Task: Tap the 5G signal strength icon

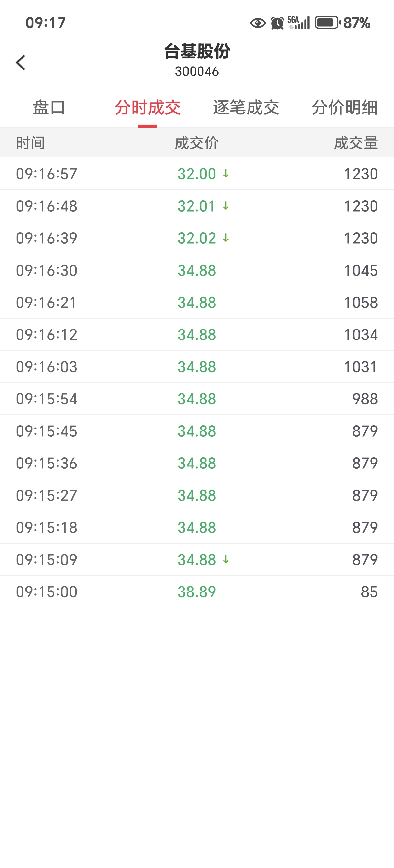Action: [298, 23]
